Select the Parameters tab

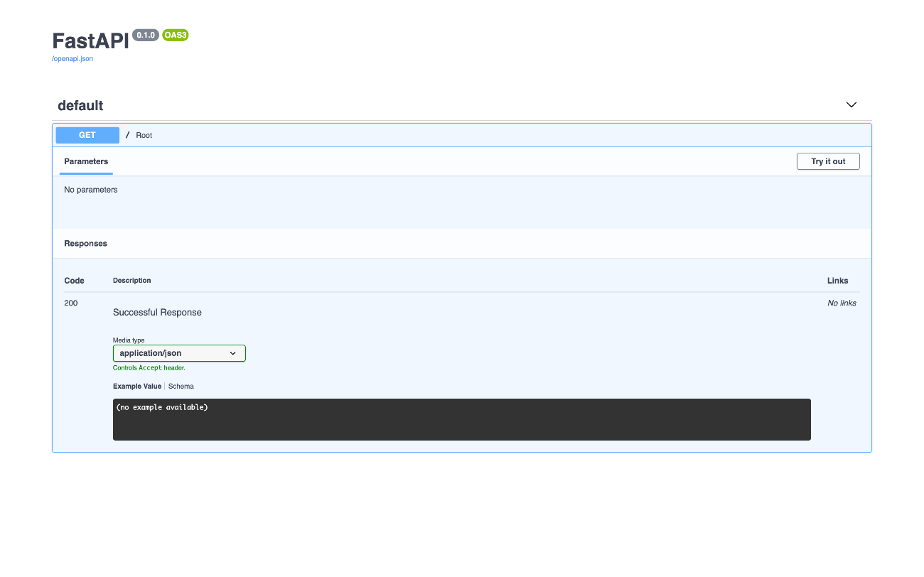pyautogui.click(x=86, y=162)
